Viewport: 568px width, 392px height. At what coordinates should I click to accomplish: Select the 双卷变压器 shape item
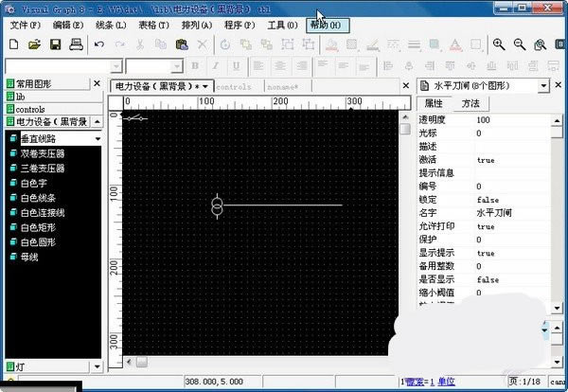[43, 153]
